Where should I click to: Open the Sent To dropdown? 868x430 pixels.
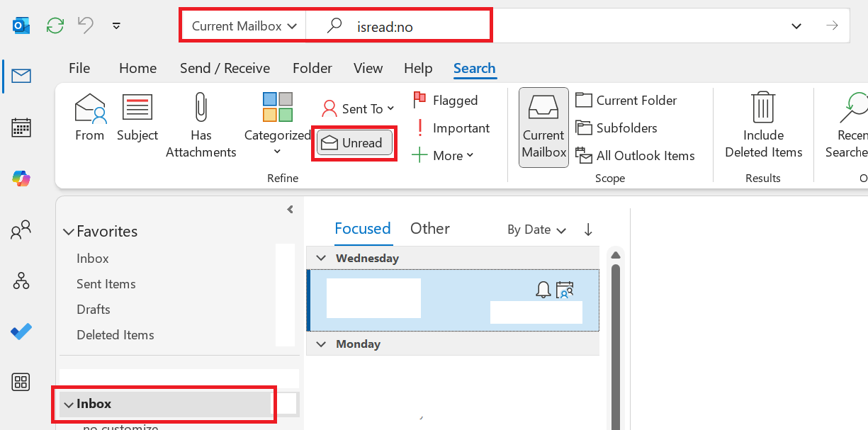click(x=358, y=108)
